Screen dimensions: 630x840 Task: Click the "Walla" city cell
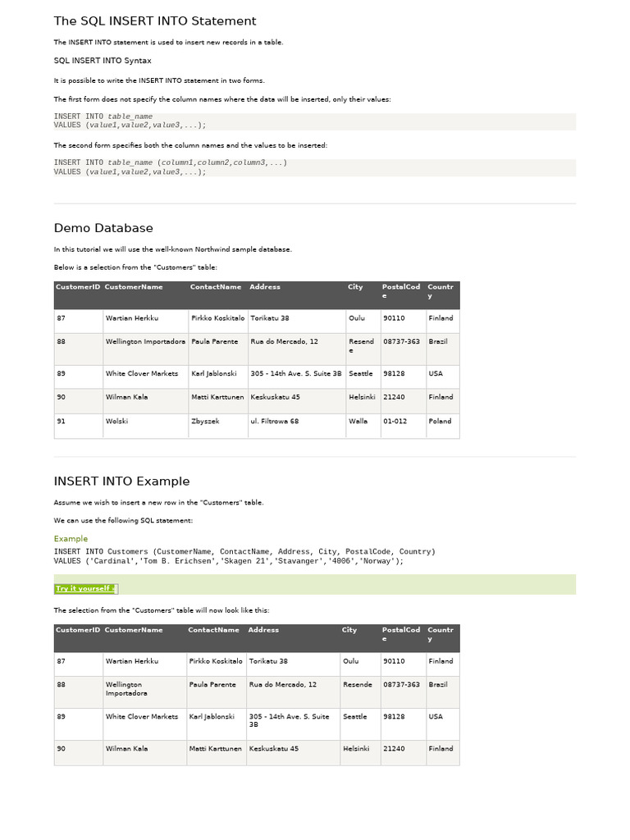click(358, 421)
